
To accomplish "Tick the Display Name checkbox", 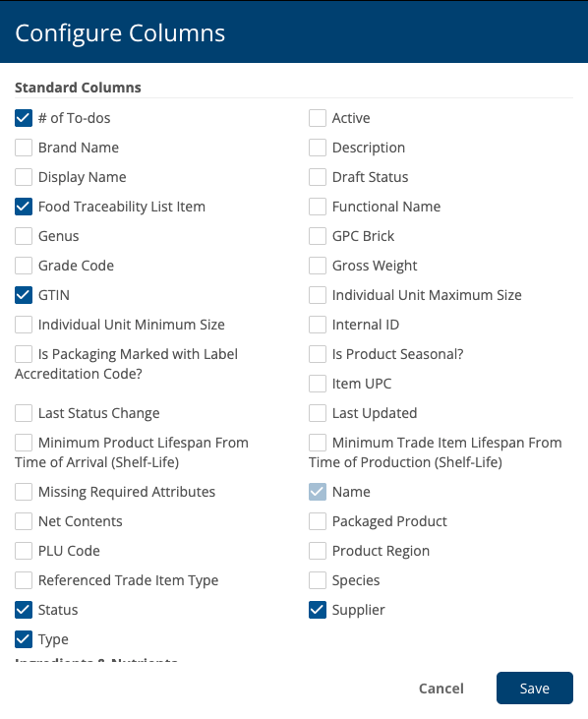I will [24, 177].
